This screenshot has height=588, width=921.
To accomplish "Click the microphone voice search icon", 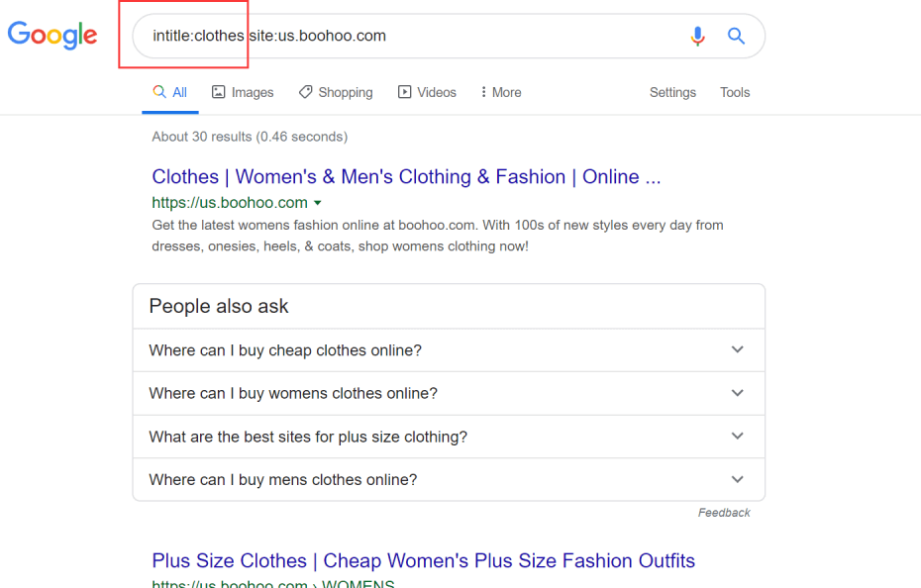I will click(697, 36).
